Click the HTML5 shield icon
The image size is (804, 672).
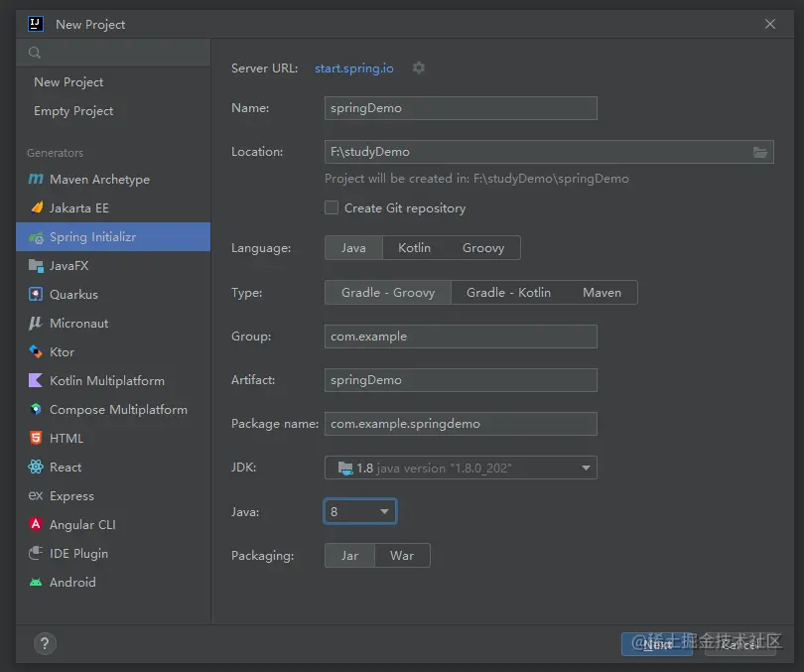[x=36, y=438]
